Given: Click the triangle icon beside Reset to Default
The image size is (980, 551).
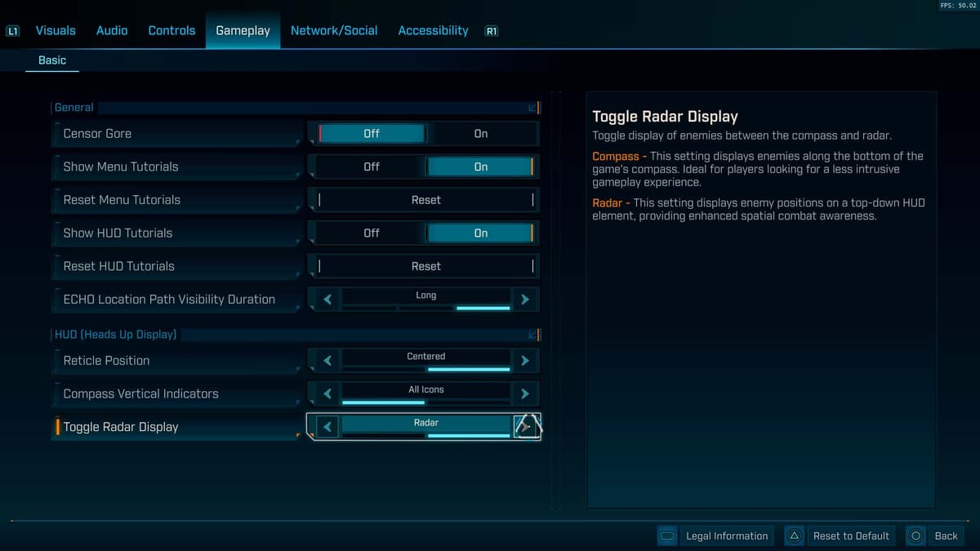Looking at the screenshot, I should pos(794,536).
